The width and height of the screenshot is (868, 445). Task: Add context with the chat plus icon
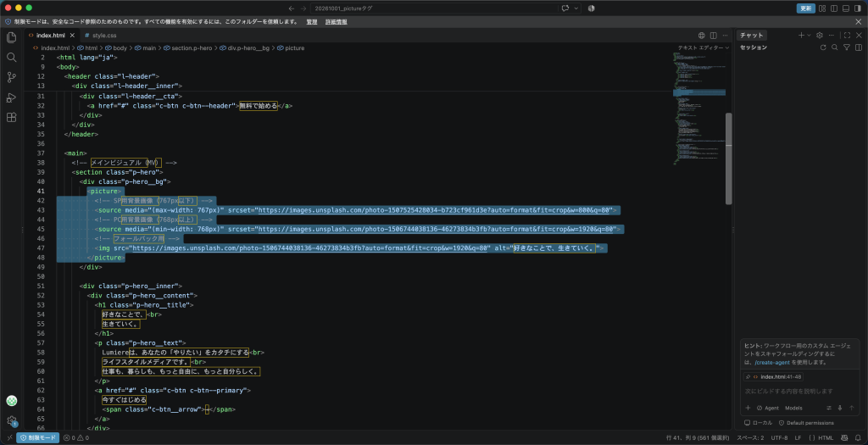[x=748, y=408]
